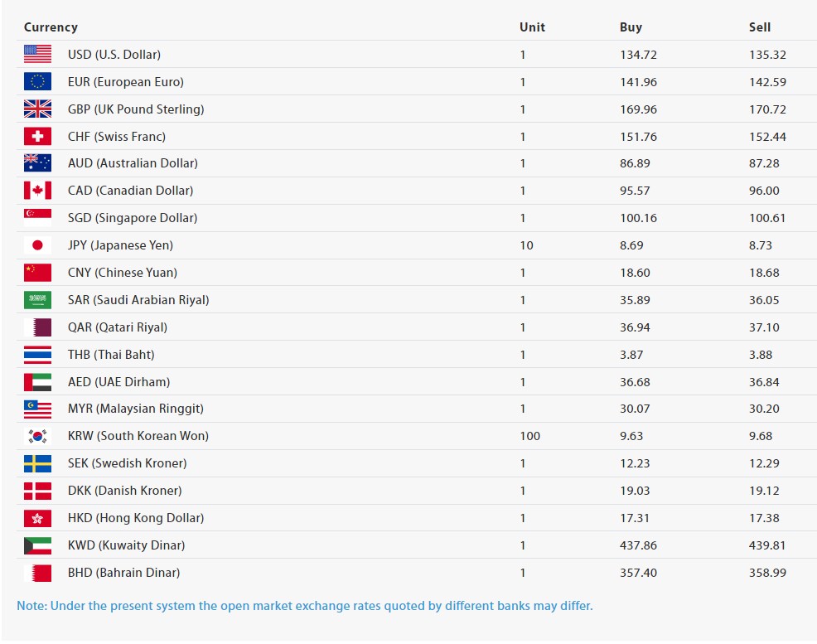Select the Kuwait flag icon
Viewport: 817px width, 644px height.
pos(37,545)
